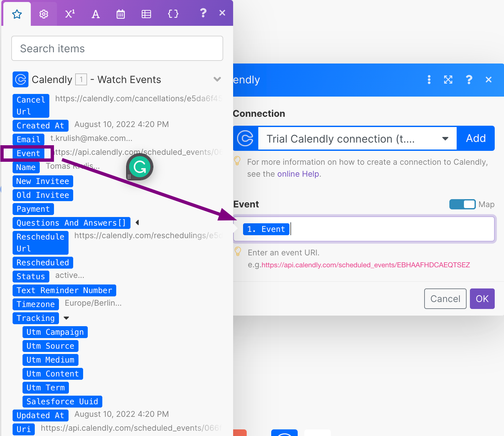Screen dimensions: 504x436
Task: Expand the module dialog to fullscreen
Action: (x=448, y=80)
